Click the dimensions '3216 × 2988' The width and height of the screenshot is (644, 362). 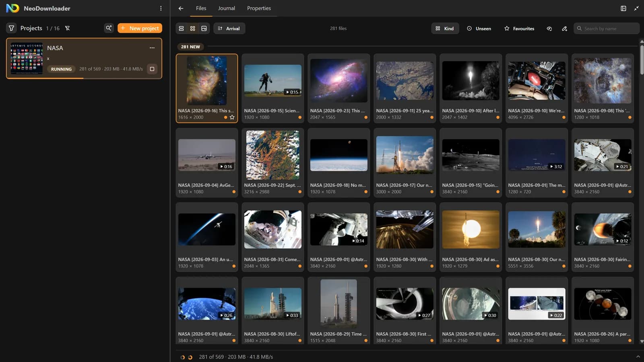(257, 192)
